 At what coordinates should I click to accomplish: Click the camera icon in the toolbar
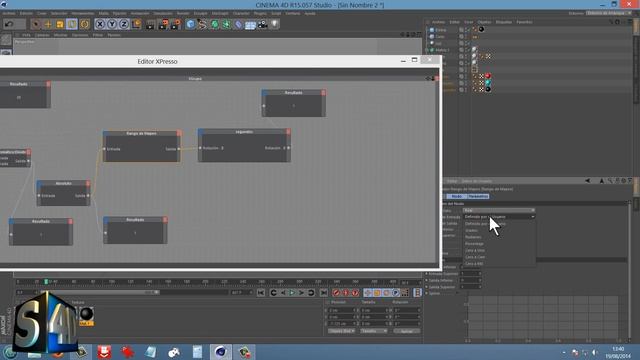click(x=262, y=24)
